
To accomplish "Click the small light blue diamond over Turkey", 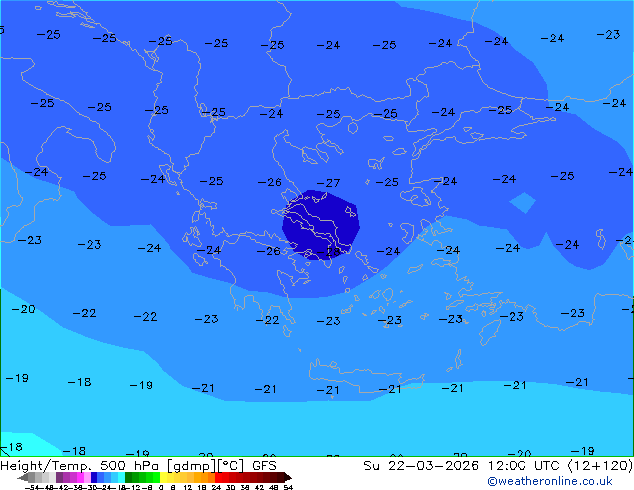I will (522, 202).
